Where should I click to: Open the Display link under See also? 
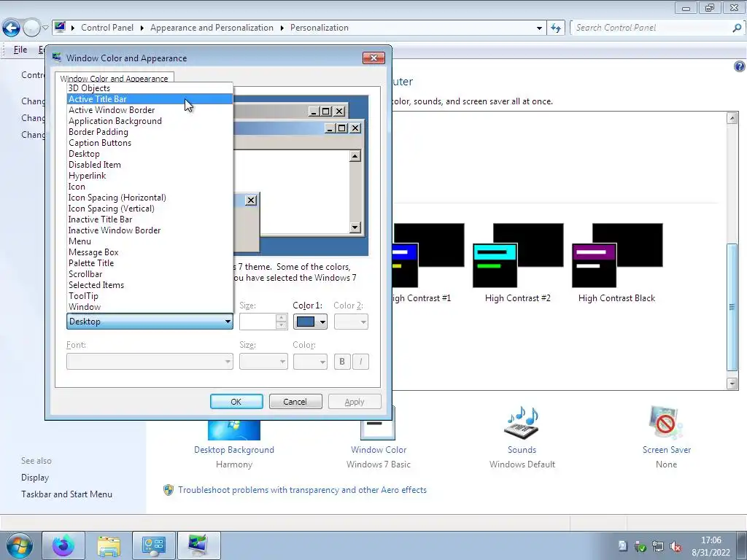pos(35,478)
